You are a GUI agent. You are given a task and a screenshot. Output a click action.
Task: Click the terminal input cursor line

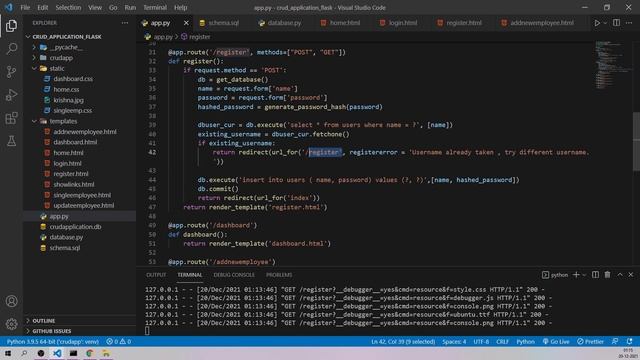click(147, 331)
